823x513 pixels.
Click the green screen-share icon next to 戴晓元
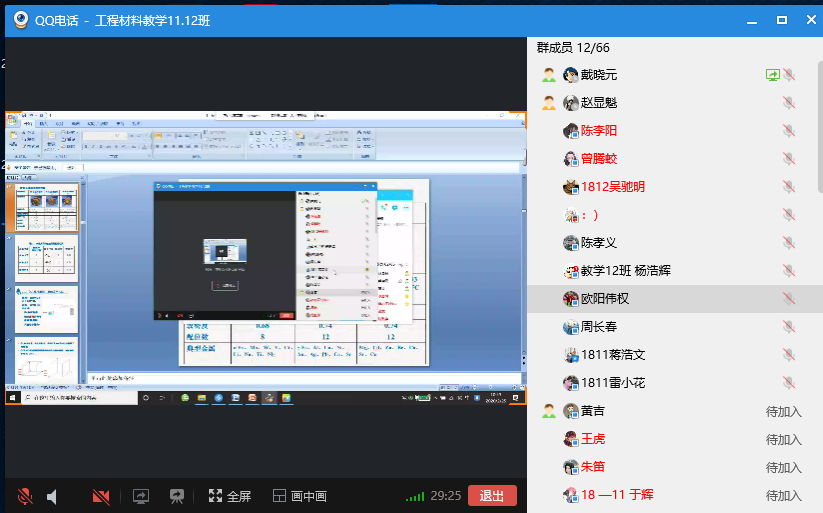coord(772,74)
